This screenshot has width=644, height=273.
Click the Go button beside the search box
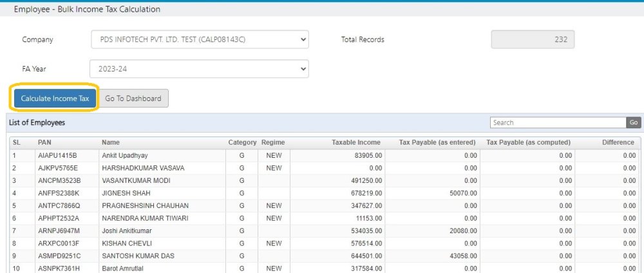click(633, 122)
